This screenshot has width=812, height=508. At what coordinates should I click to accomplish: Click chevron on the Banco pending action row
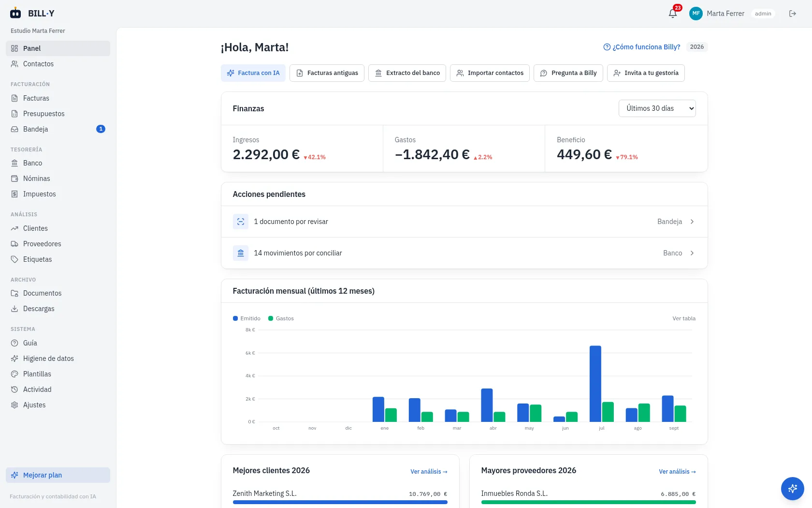point(692,253)
